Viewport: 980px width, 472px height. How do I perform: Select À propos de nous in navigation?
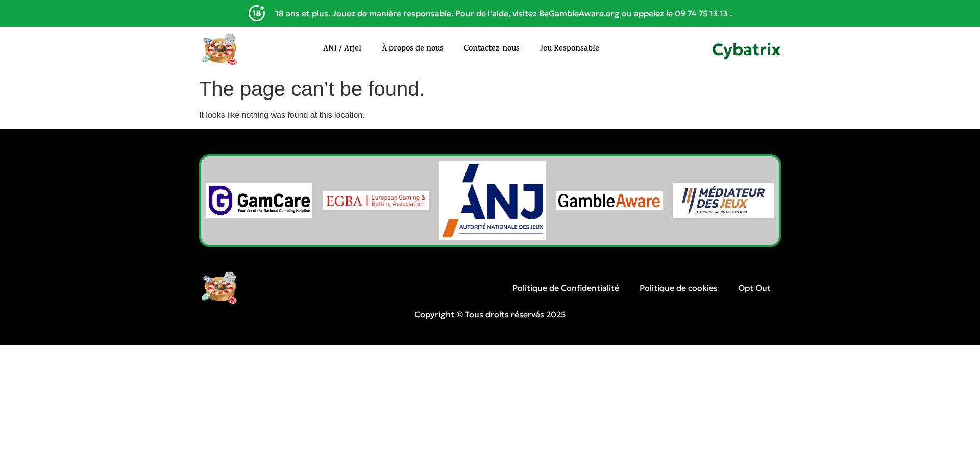[x=412, y=47]
